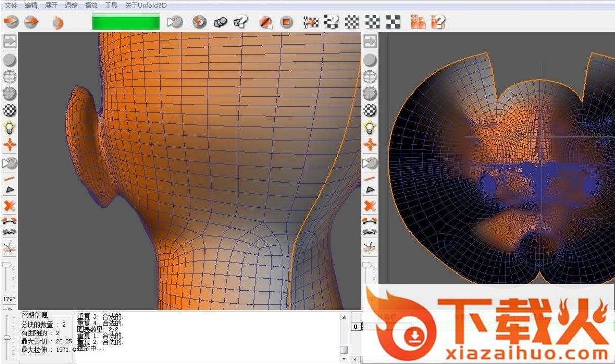
Task: Click orange curved edge-loop icon in 3D view
Action: 10,221
